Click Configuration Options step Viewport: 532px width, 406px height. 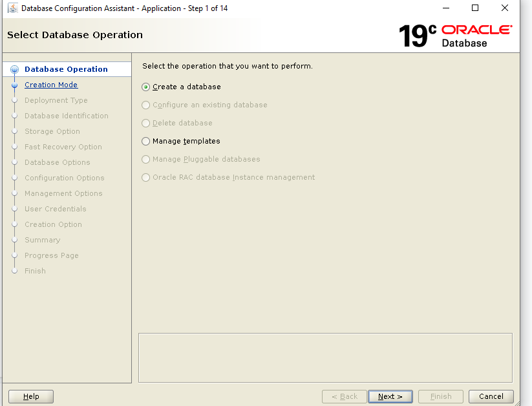65,178
